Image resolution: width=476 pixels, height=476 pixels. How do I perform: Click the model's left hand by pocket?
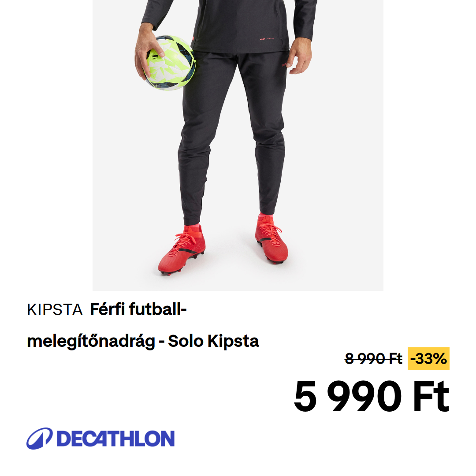tap(300, 56)
